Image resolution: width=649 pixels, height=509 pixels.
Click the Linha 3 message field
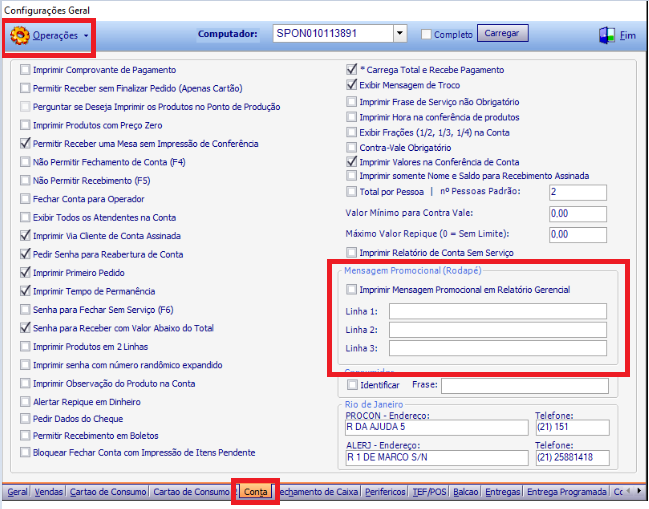point(498,348)
